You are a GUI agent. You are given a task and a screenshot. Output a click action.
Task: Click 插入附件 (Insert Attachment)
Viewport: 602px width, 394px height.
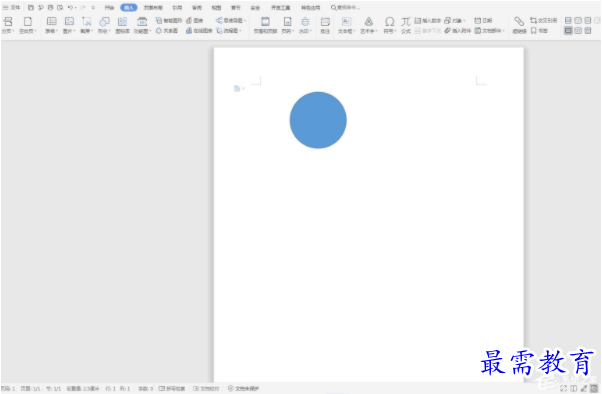coord(458,31)
